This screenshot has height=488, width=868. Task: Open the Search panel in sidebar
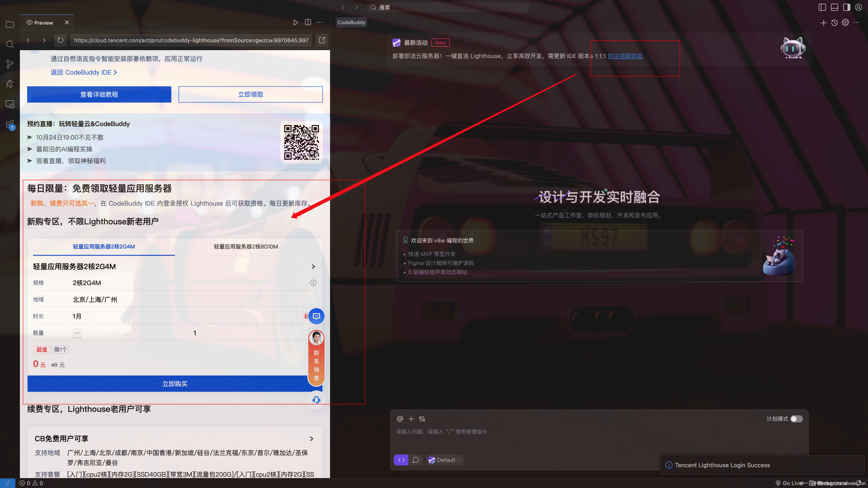[10, 44]
